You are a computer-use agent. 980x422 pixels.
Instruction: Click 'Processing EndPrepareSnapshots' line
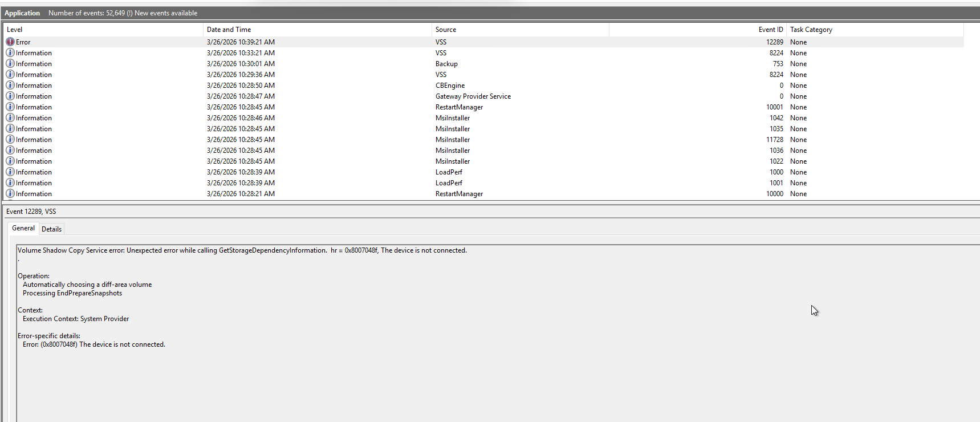click(72, 293)
